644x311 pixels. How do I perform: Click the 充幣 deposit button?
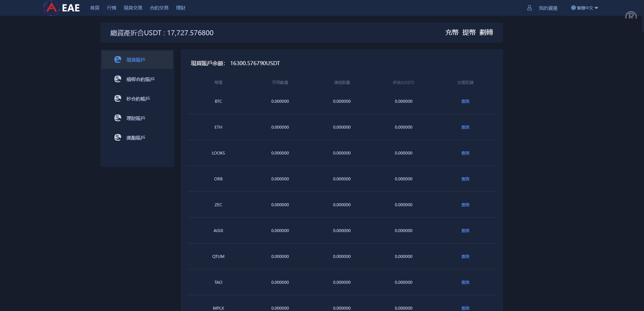click(451, 33)
